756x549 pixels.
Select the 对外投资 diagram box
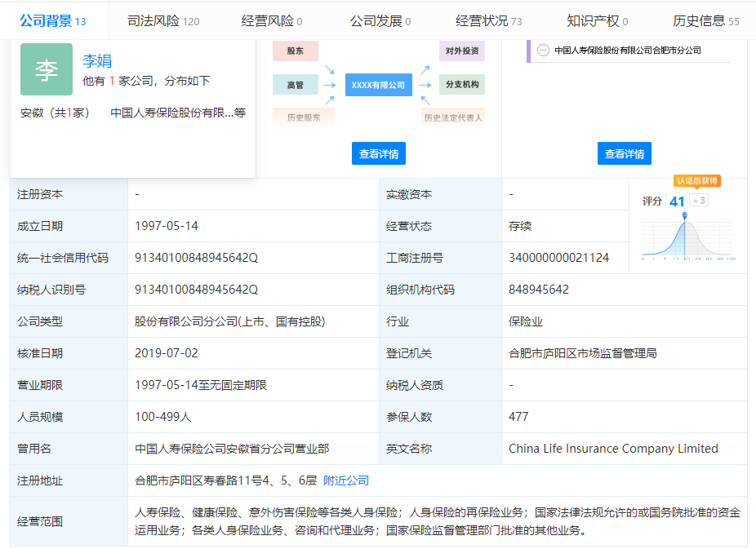coord(461,51)
